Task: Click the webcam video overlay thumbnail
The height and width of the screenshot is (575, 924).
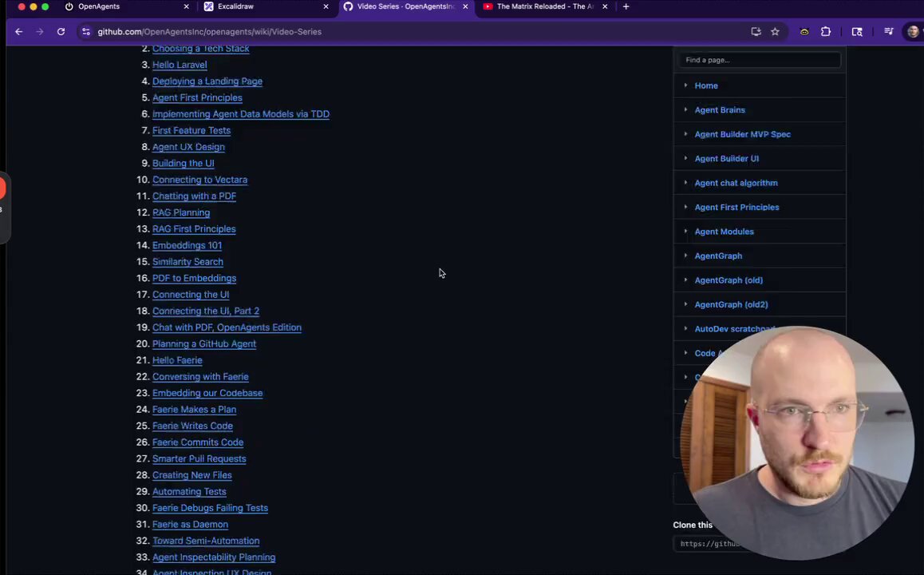Action: click(796, 443)
